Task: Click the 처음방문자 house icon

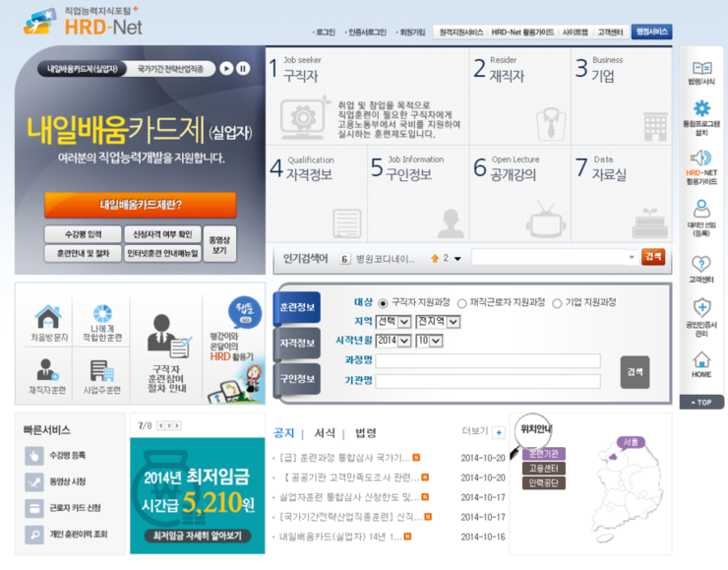Action: coord(48,316)
